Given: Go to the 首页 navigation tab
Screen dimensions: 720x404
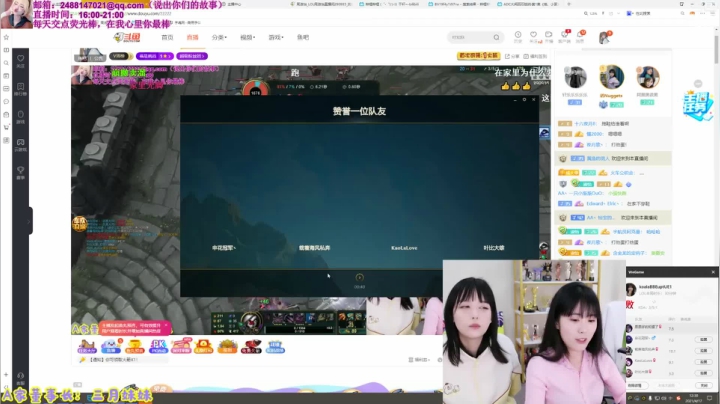Looking at the screenshot, I should 167,37.
